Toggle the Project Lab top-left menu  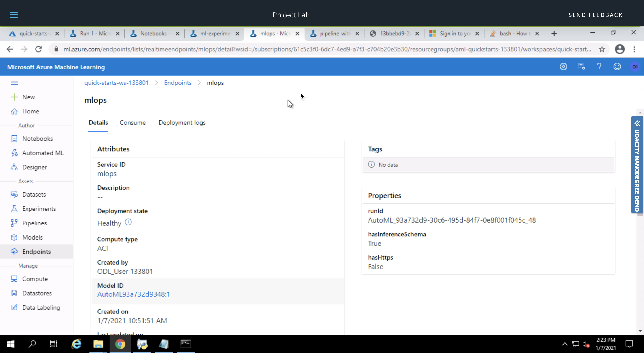pyautogui.click(x=14, y=15)
